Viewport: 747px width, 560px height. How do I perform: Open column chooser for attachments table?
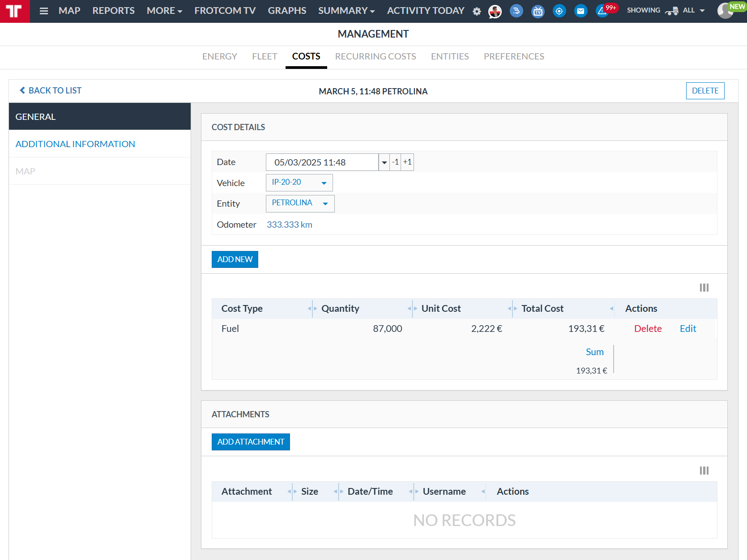pos(704,471)
